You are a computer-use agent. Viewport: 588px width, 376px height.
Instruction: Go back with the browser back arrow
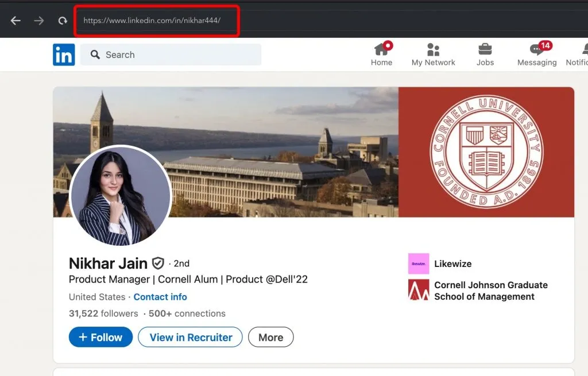[x=16, y=21]
